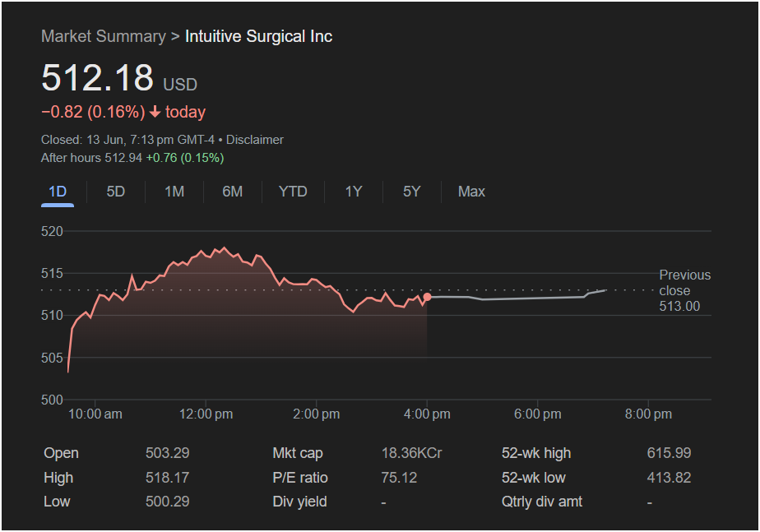Click the Low value 500.29
Screen dimensions: 760x532
pos(168,502)
